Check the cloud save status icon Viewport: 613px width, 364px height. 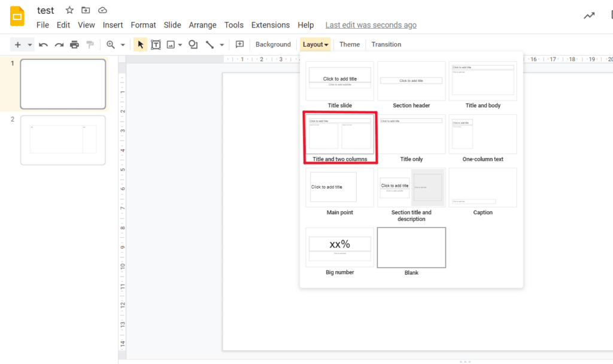click(102, 10)
